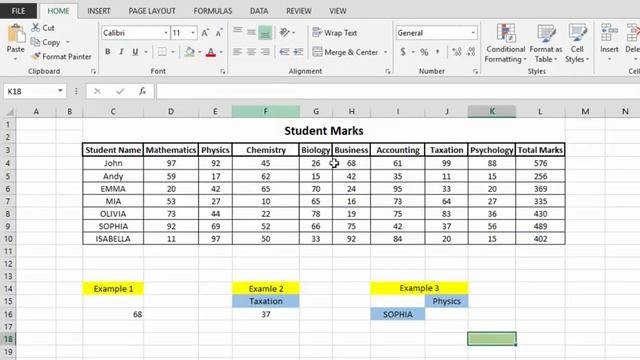Increase decimal places
The height and width of the screenshot is (360, 640).
coord(457,52)
